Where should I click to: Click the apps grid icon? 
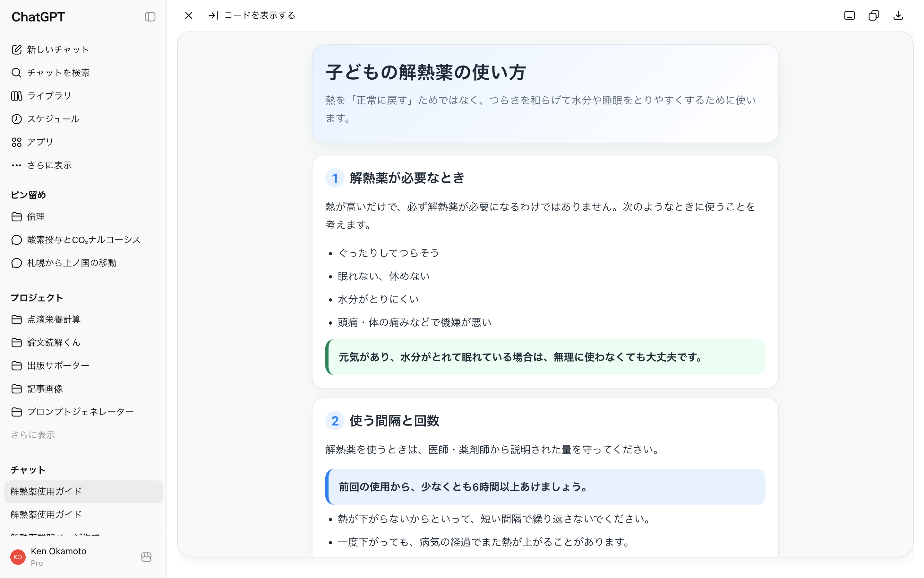click(x=16, y=142)
